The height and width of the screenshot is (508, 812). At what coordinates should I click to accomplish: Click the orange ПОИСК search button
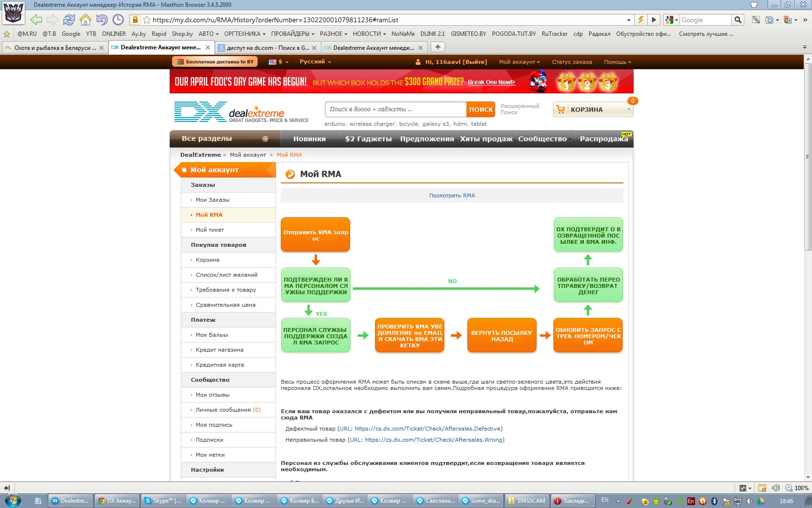481,109
